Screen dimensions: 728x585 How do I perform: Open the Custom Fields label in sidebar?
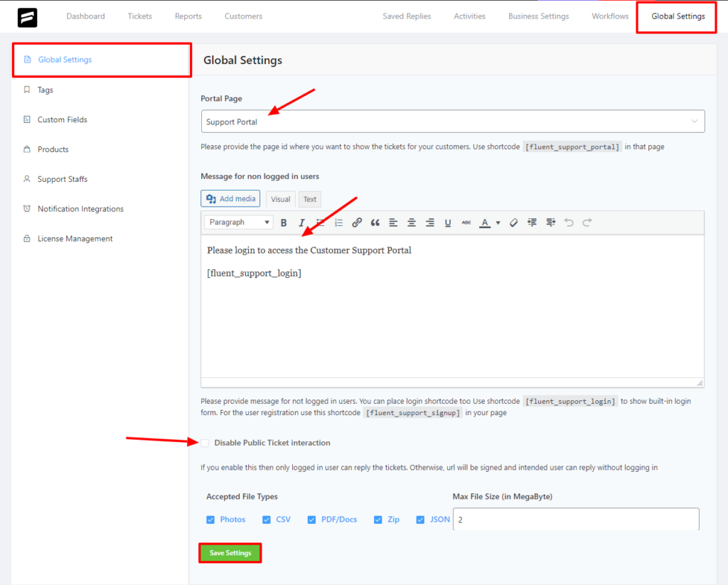pos(63,120)
